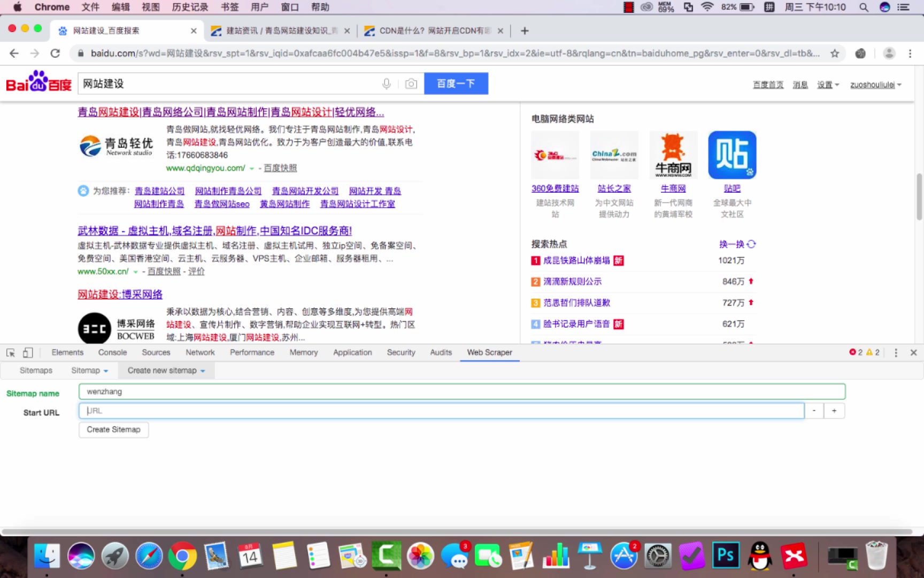
Task: Open DevTools customize three-dot menu
Action: (x=896, y=353)
